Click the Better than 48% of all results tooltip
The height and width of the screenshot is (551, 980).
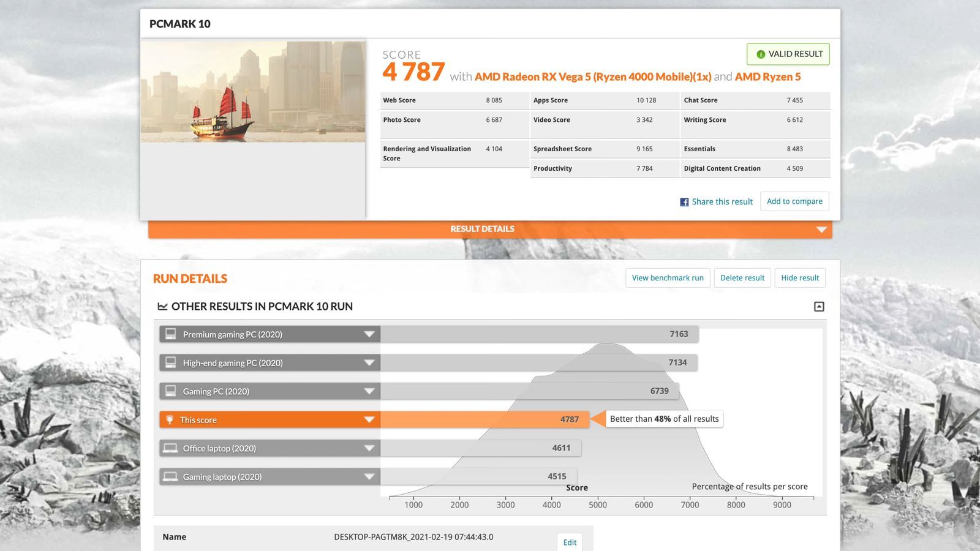coord(664,419)
